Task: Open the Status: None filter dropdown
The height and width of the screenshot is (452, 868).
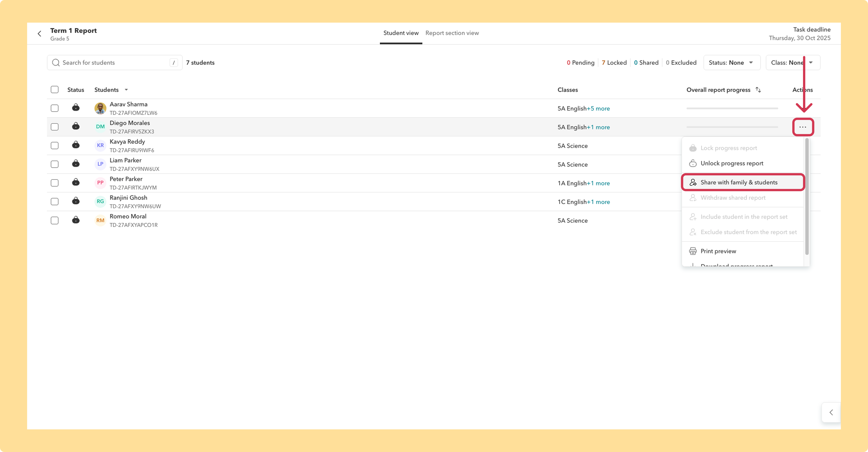Action: coord(732,63)
